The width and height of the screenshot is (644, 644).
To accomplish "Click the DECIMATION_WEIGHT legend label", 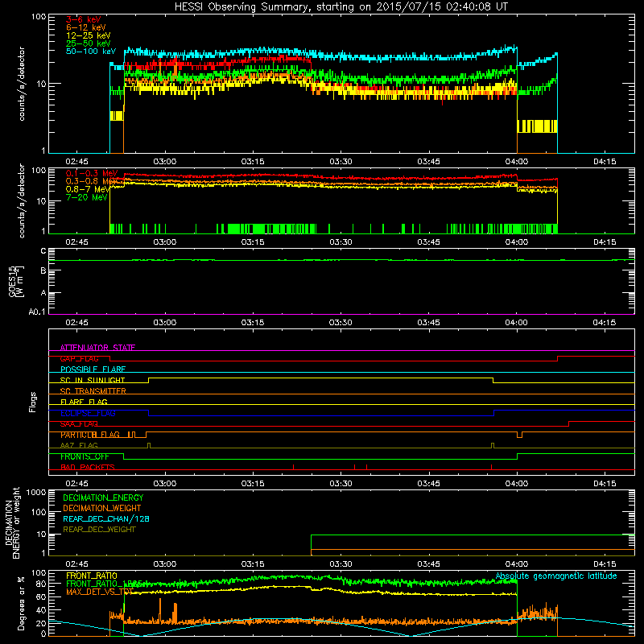I will 102,508.
